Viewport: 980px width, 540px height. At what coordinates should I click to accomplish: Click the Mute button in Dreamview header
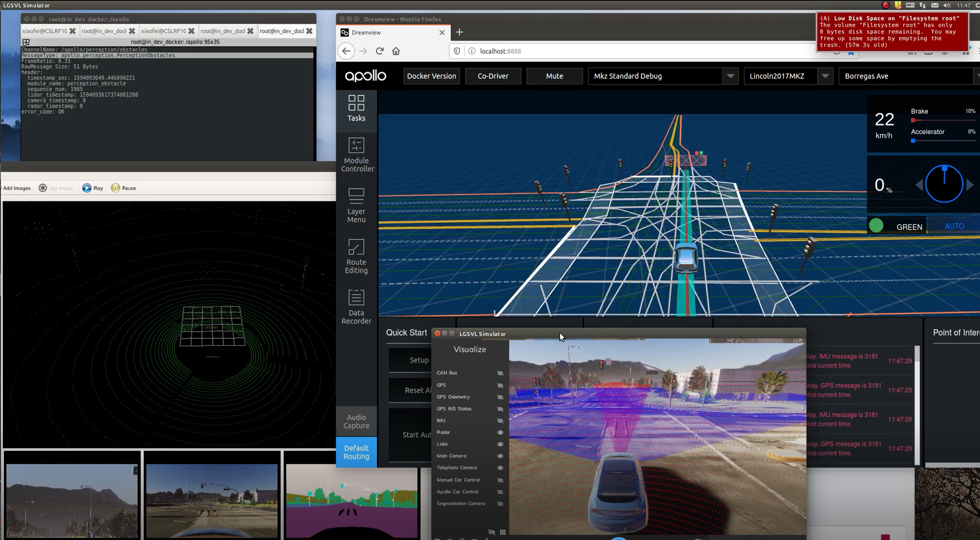(554, 76)
